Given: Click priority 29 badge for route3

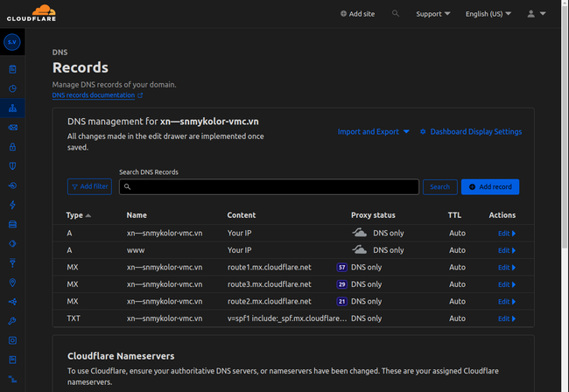Looking at the screenshot, I should pyautogui.click(x=341, y=284).
